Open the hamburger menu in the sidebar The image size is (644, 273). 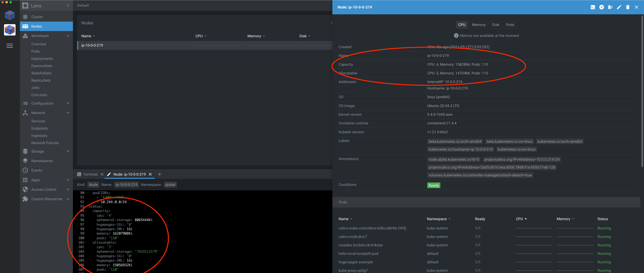(x=10, y=46)
